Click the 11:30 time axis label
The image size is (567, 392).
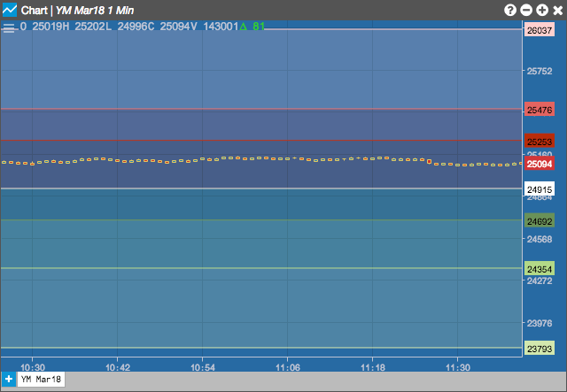coord(458,367)
